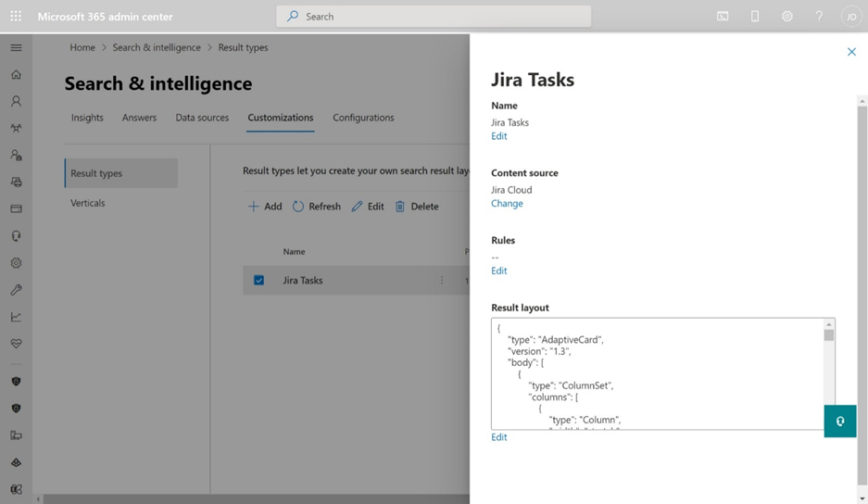Open mobile app phone icon in header
This screenshot has width=868, height=504.
click(754, 16)
